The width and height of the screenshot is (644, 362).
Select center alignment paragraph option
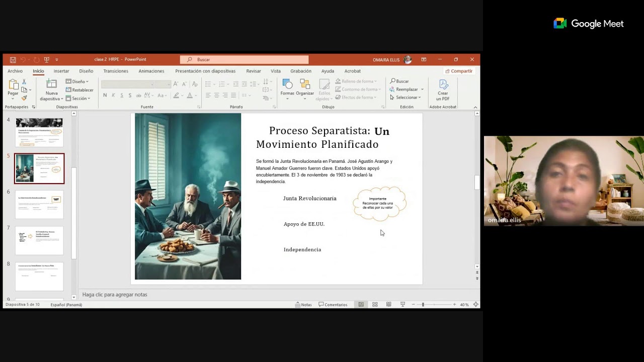(x=216, y=95)
